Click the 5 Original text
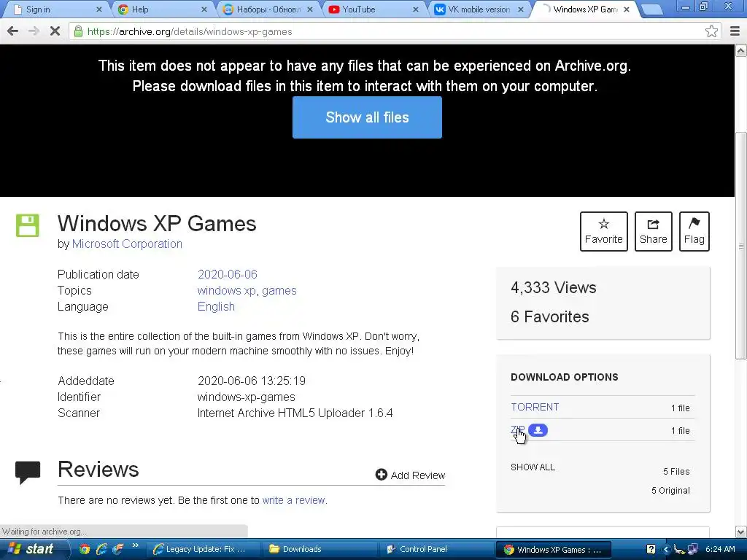Screen dimensions: 747x560 (x=670, y=491)
